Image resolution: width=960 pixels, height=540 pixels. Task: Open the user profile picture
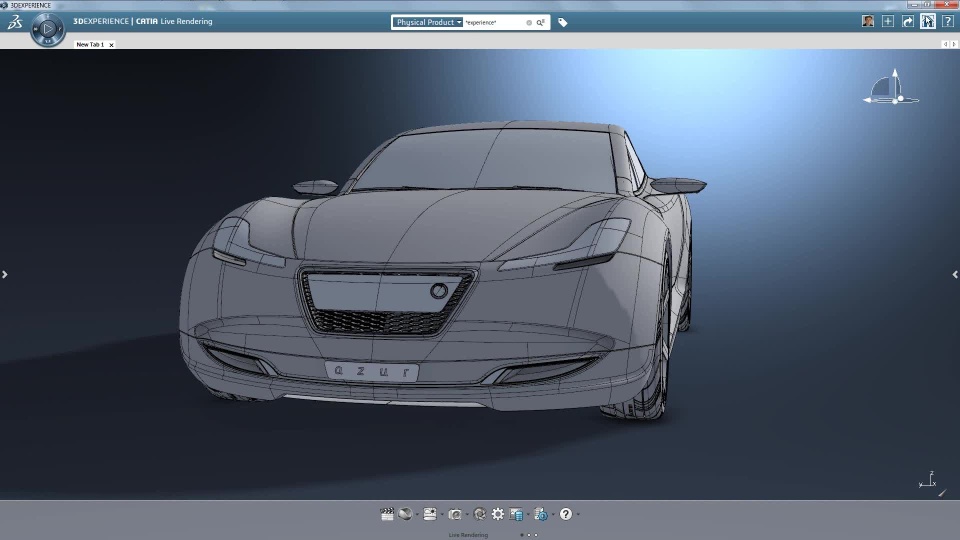[x=868, y=21]
